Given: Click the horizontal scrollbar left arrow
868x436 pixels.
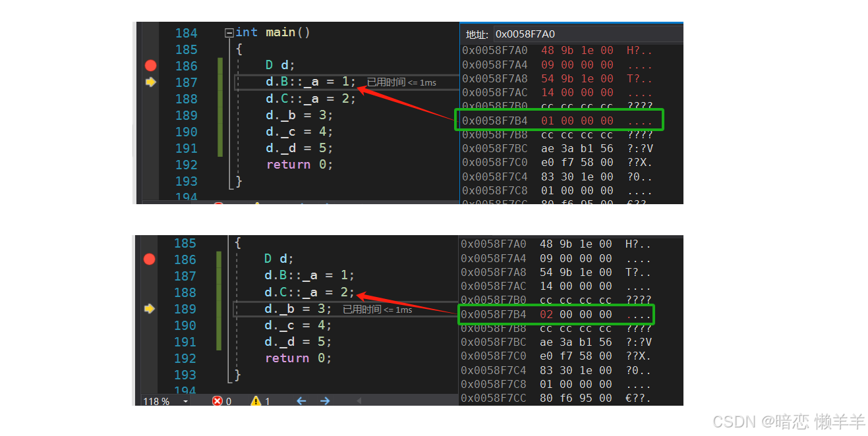Looking at the screenshot, I should (359, 401).
